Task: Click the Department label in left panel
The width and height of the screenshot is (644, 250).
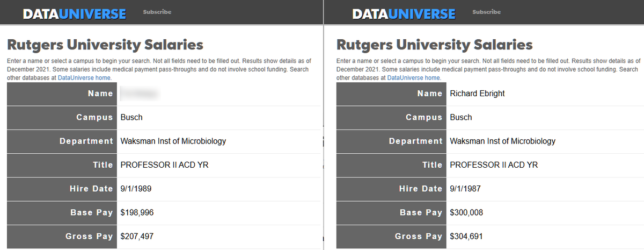Action: [x=86, y=141]
